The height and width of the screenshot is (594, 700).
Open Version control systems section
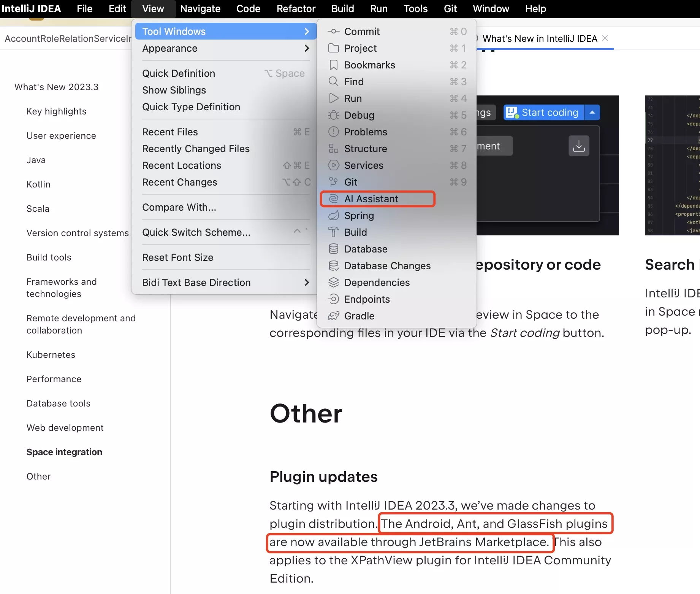[78, 233]
